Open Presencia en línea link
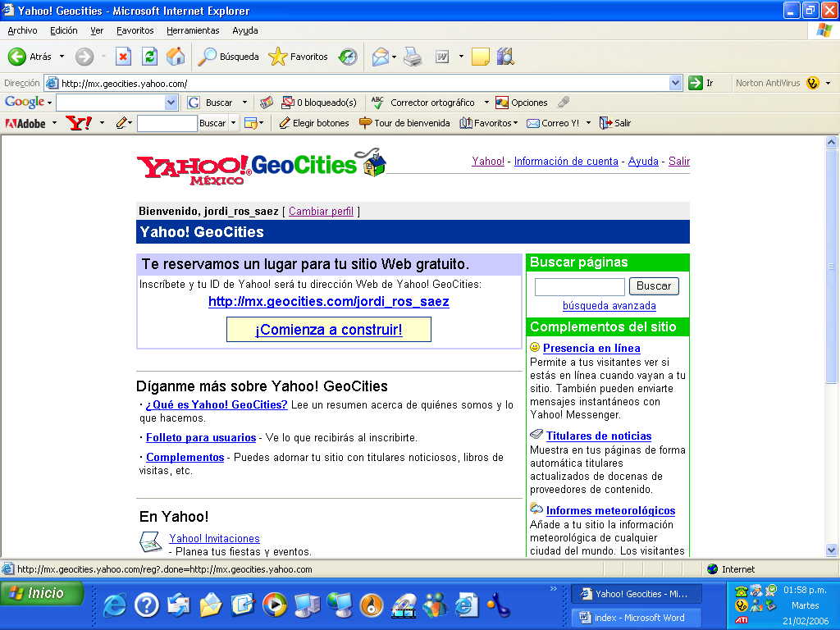The image size is (840, 630). coord(591,348)
